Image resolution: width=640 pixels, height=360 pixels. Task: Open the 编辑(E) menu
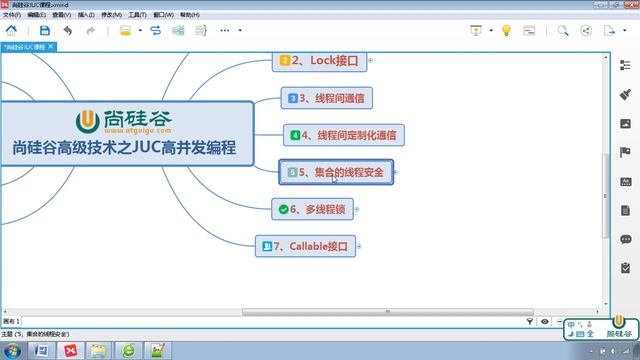[36, 15]
